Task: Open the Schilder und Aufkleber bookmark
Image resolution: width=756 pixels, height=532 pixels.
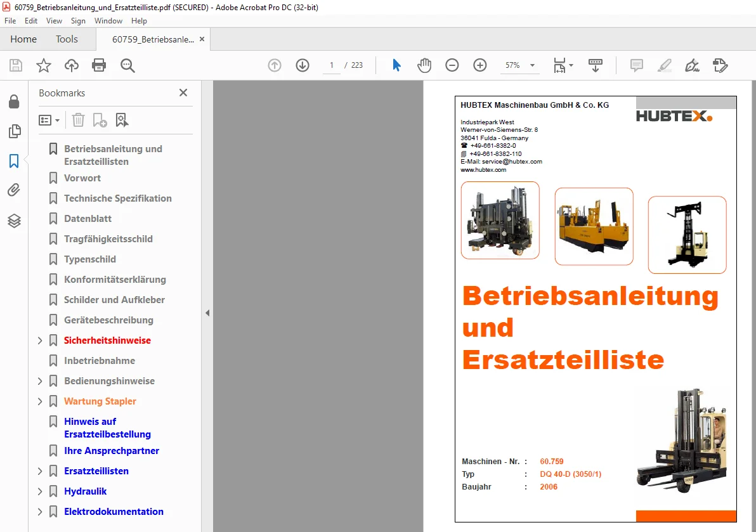Action: [x=114, y=300]
